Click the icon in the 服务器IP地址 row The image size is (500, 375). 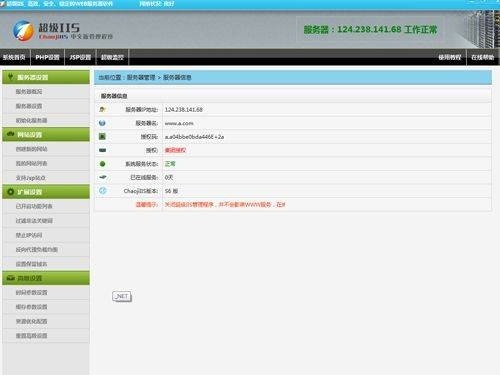click(x=102, y=109)
